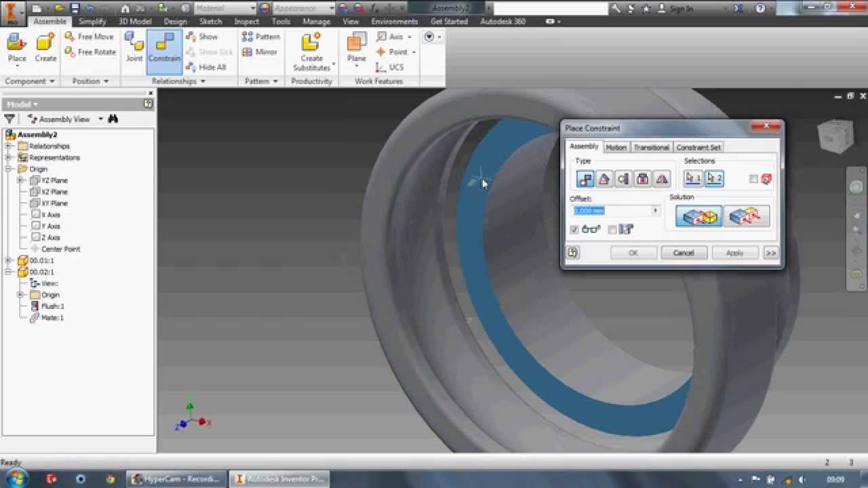This screenshot has height=488, width=868.
Task: Click the Model browser filter funnel icon
Action: (9, 119)
